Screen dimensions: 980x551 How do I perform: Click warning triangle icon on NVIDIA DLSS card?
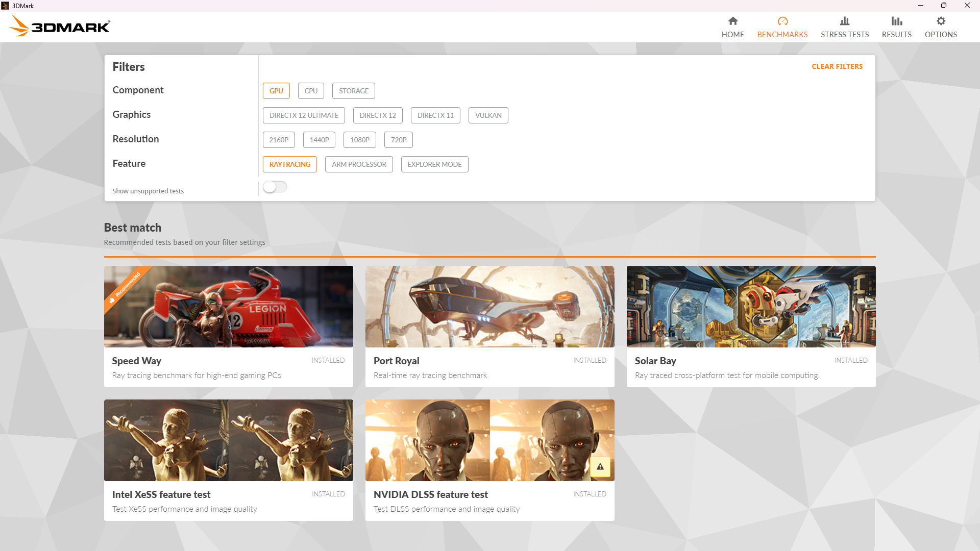click(600, 466)
